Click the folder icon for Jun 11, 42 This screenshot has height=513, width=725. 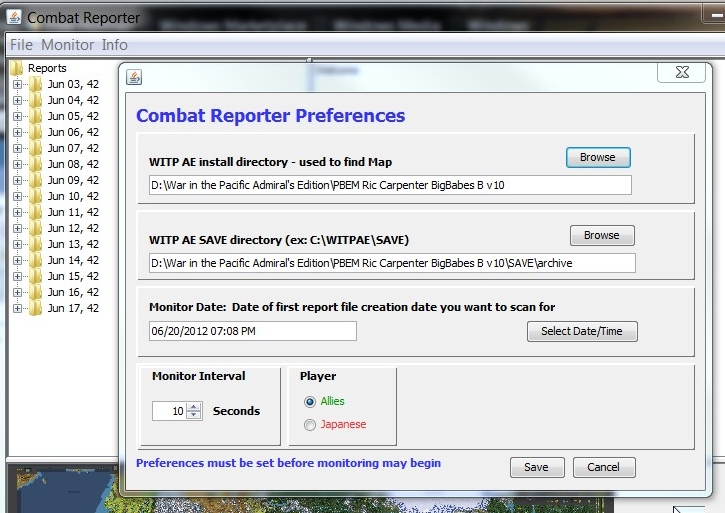[x=36, y=212]
